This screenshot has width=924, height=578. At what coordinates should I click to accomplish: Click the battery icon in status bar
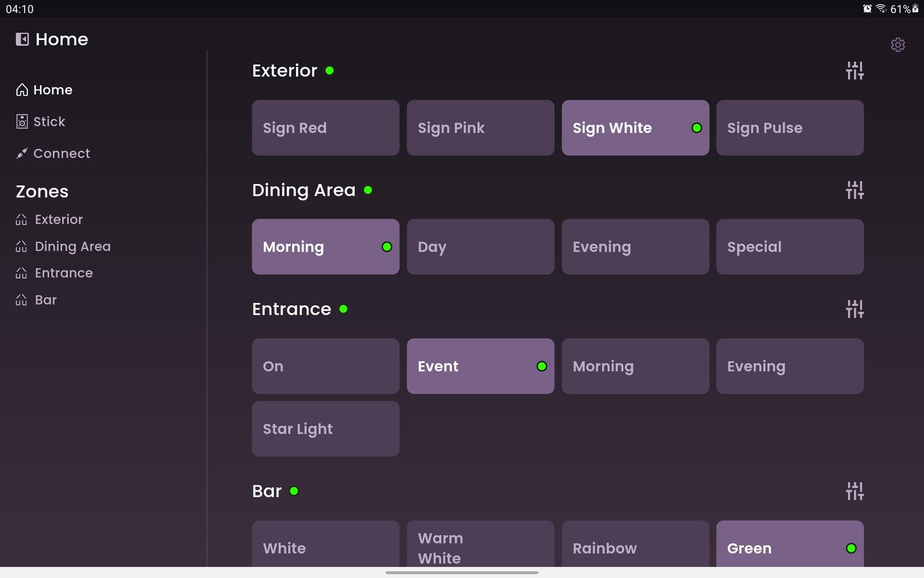point(915,9)
